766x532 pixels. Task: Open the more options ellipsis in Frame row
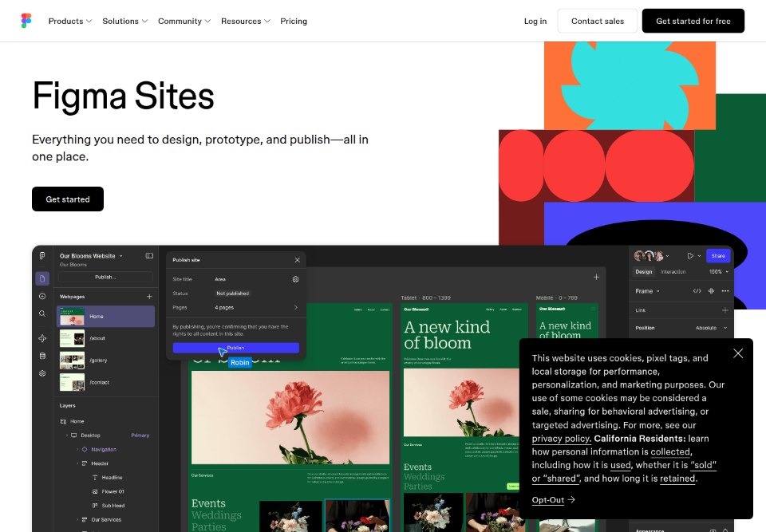coord(725,290)
